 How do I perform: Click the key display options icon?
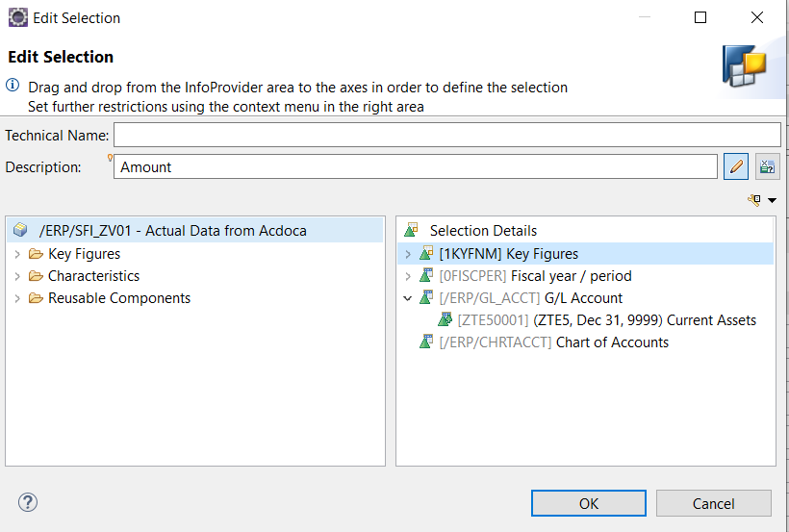pyautogui.click(x=753, y=200)
